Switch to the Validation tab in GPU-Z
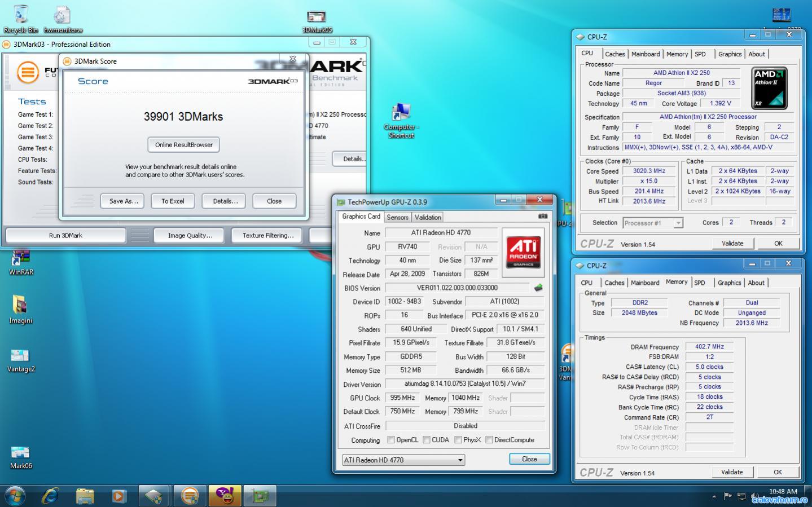This screenshot has width=812, height=507. tap(428, 217)
